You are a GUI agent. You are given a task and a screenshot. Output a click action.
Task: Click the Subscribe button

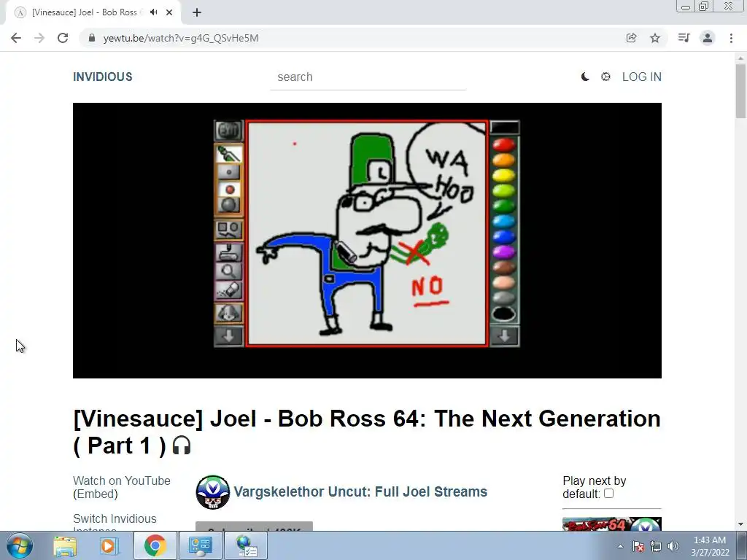point(254,526)
